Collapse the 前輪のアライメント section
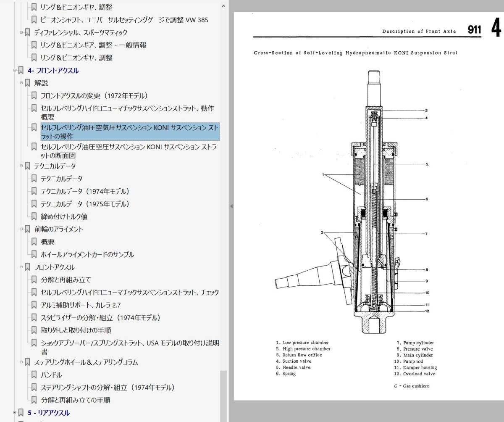Viewport: 504px width, 422px height. coord(21,229)
